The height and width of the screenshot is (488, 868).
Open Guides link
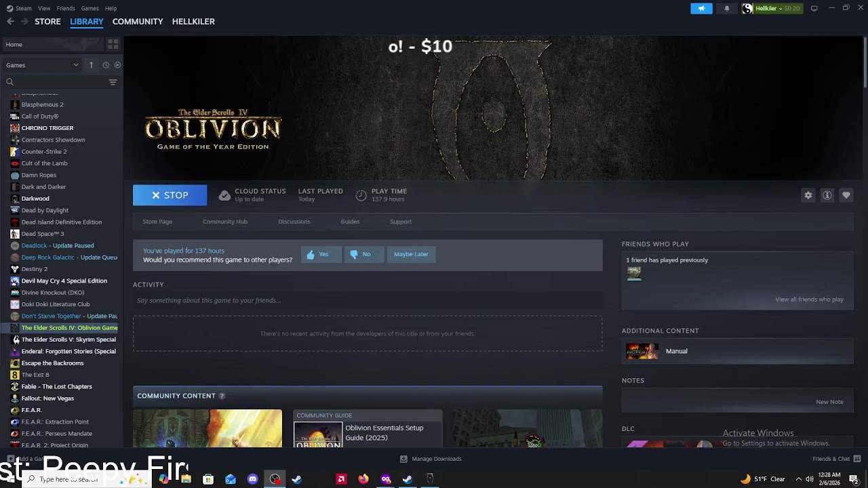[350, 222]
